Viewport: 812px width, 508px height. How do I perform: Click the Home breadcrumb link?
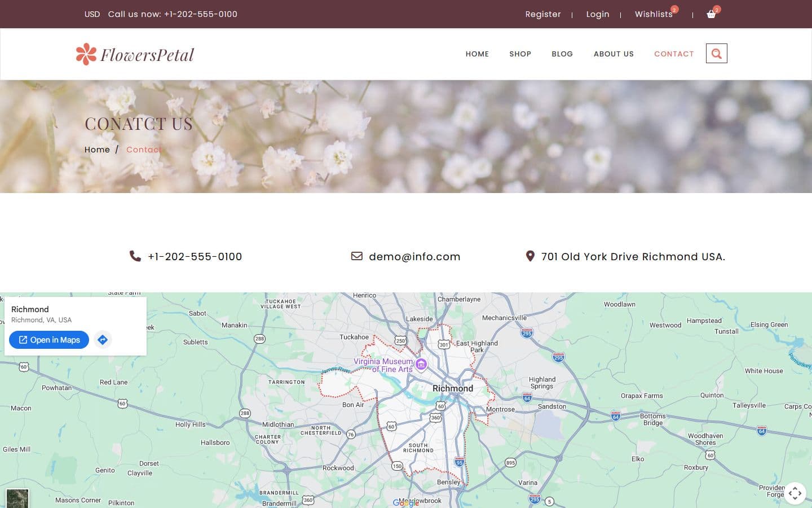pyautogui.click(x=97, y=150)
